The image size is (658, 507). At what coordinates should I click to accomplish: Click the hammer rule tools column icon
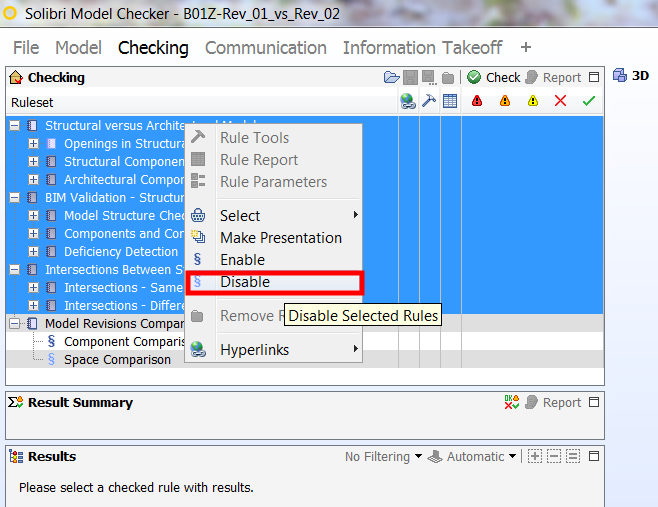[x=429, y=101]
